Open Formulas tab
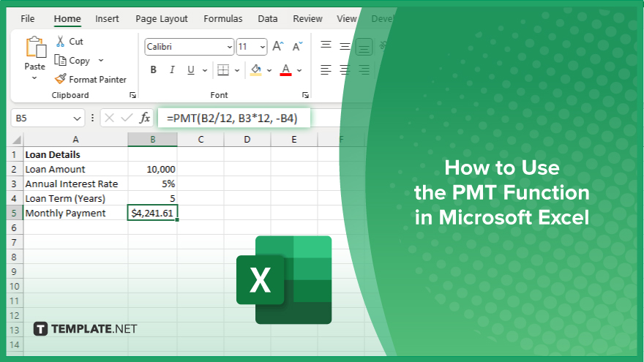Image resolution: width=644 pixels, height=362 pixels. point(223,19)
